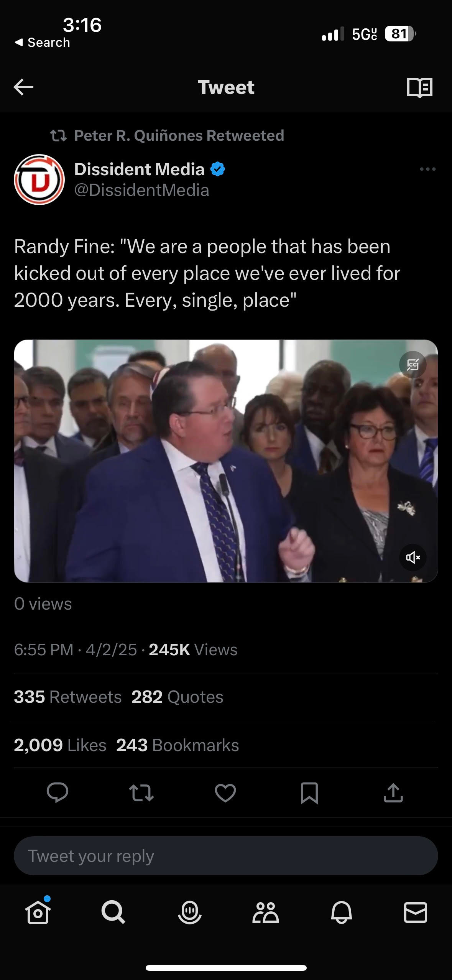Toggle video captions with the CC icon
This screenshot has width=452, height=980.
[413, 364]
